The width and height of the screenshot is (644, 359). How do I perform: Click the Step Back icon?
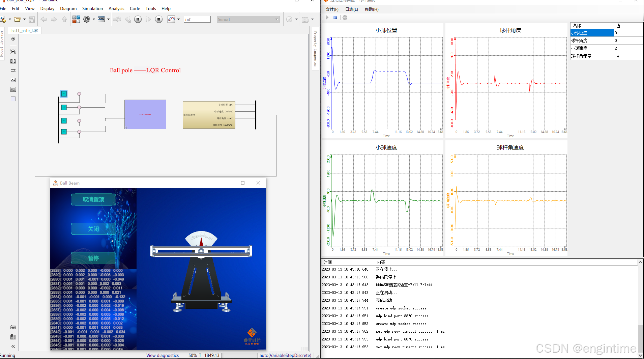pyautogui.click(x=128, y=19)
